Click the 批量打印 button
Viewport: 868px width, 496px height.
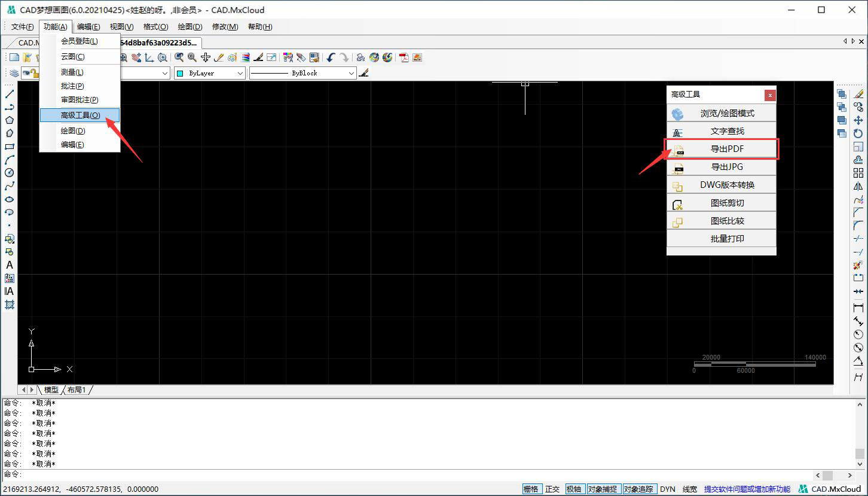tap(722, 239)
